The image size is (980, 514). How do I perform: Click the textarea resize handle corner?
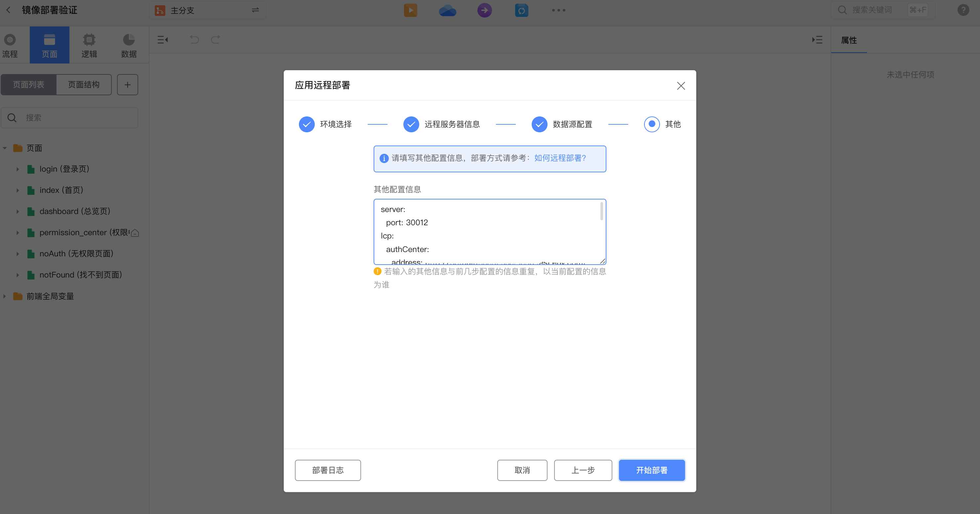tap(603, 261)
